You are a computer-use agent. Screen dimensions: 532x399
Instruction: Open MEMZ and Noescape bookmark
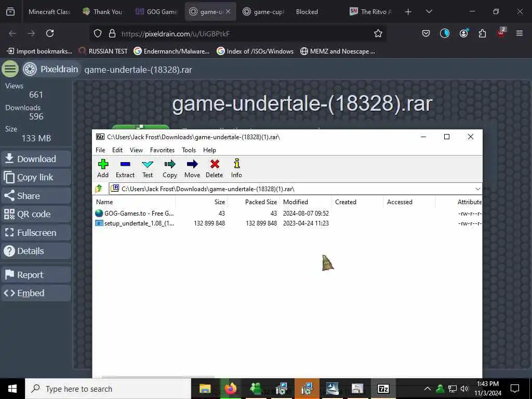pyautogui.click(x=338, y=51)
